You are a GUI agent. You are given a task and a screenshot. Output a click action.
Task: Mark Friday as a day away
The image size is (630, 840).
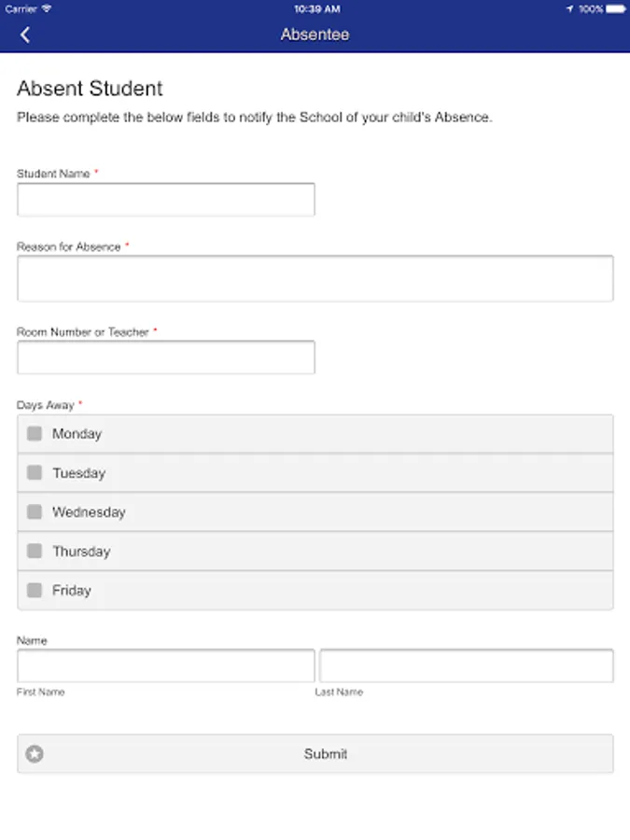click(35, 591)
